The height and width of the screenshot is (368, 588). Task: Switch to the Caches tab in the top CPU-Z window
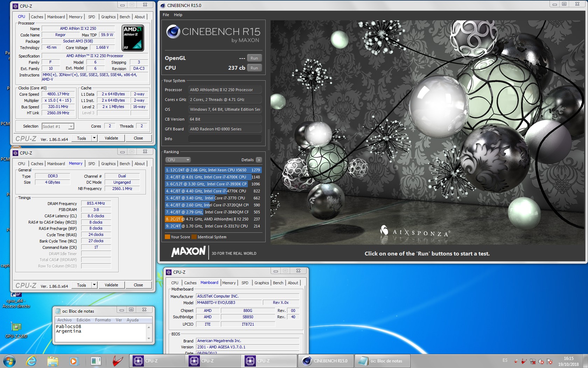tap(37, 17)
